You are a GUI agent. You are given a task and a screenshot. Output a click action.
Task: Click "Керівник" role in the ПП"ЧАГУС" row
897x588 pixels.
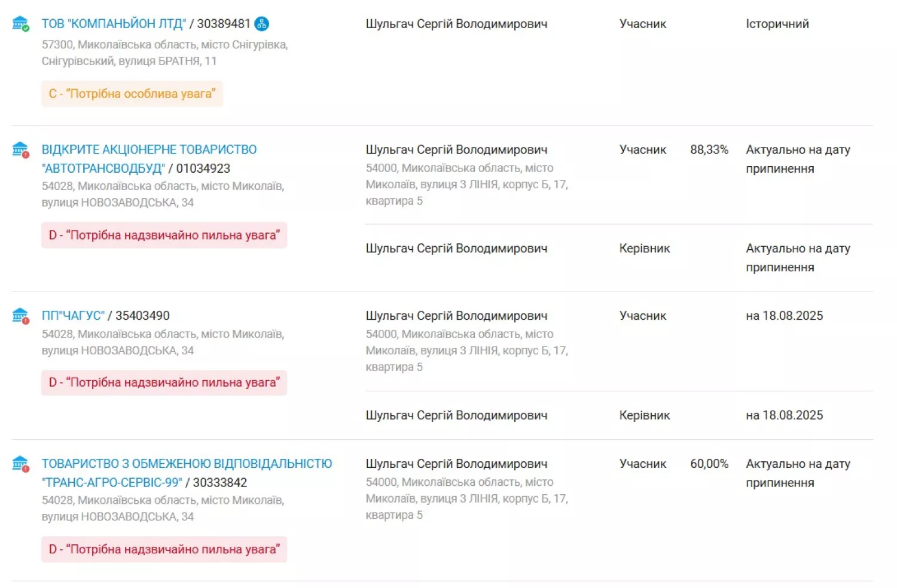[x=644, y=415]
